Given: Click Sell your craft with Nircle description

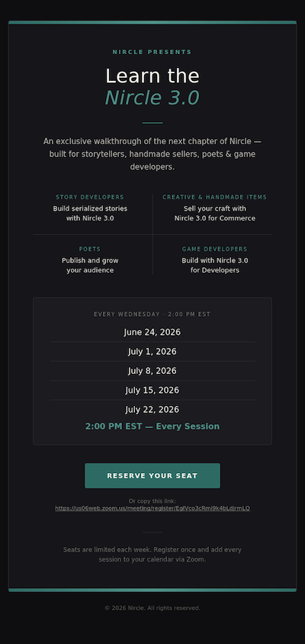Looking at the screenshot, I should click(x=215, y=213).
